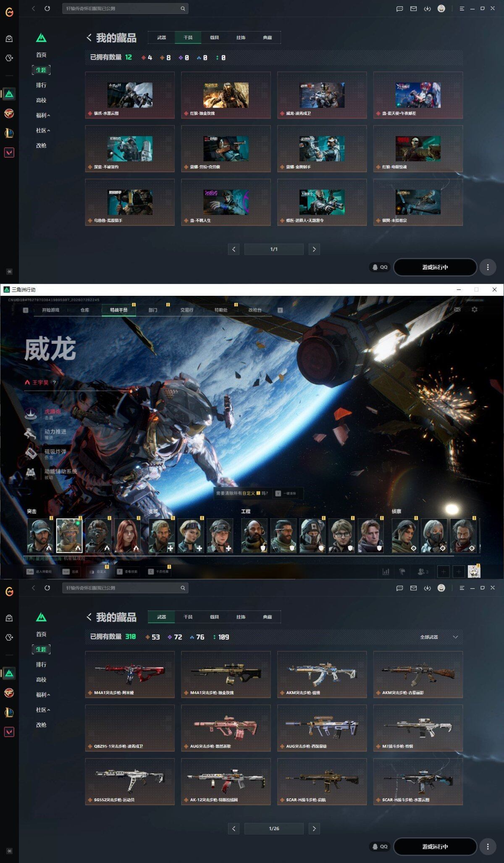
Task: Click 游戏运行中 button in the operators collection window
Action: coord(435,267)
